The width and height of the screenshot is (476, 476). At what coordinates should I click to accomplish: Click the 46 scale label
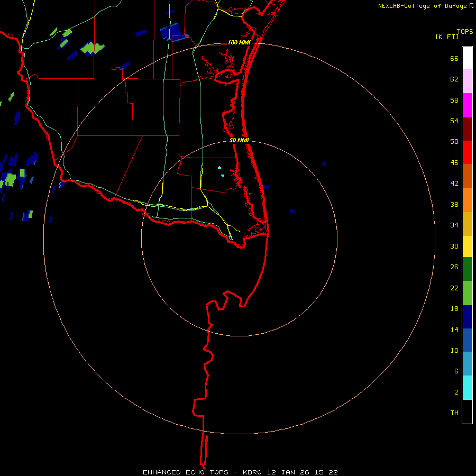click(454, 163)
